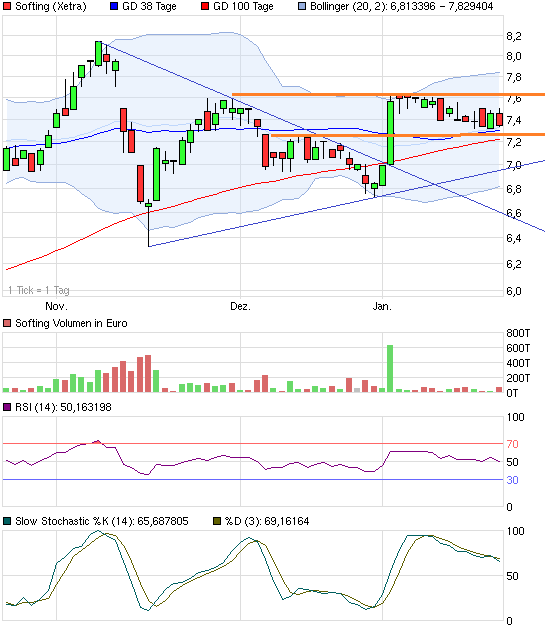Click the blue GD 38 Tage legend swatch

[114, 6]
